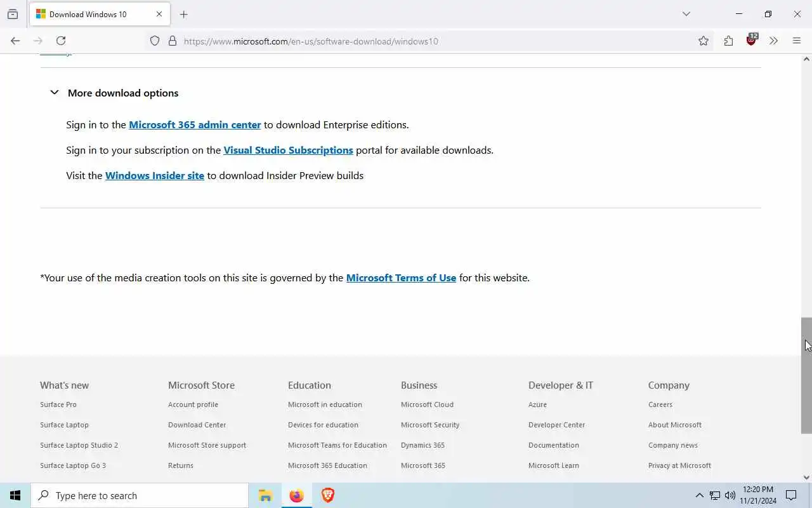
Task: Click the taskbar search box
Action: tap(140, 495)
